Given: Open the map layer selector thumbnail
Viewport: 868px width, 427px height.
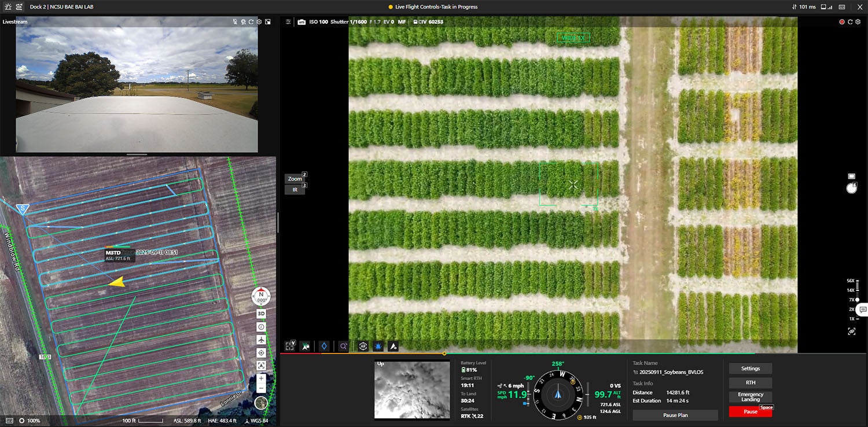Looking at the screenshot, I should pyautogui.click(x=261, y=403).
